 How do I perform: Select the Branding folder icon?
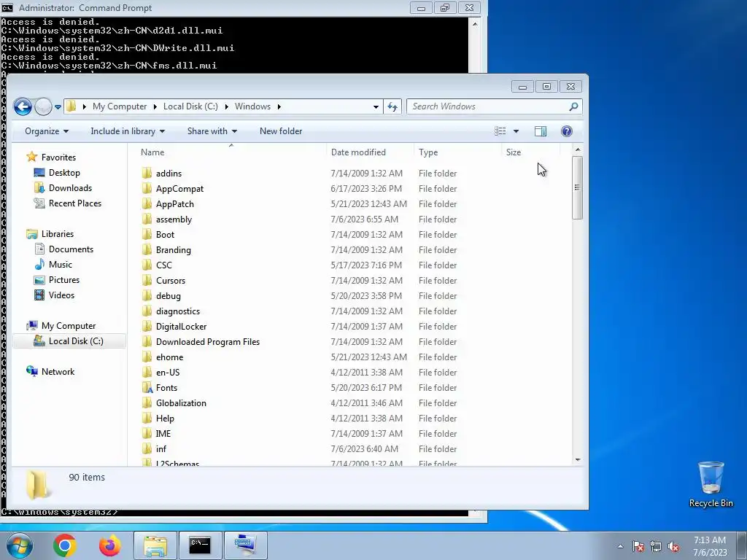click(147, 249)
